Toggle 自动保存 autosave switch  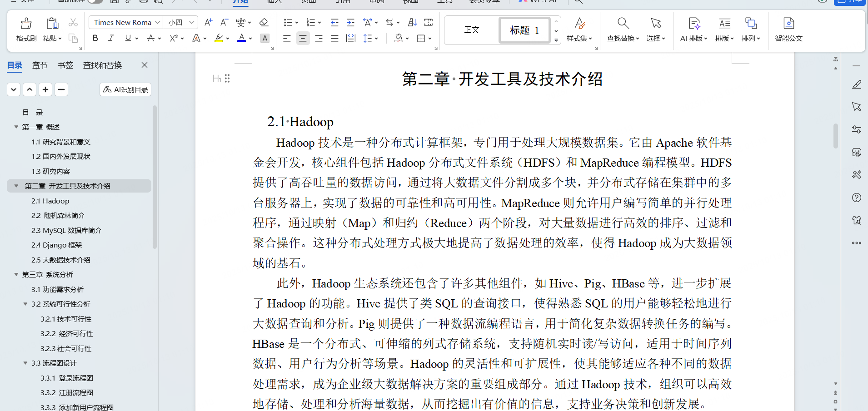[94, 2]
